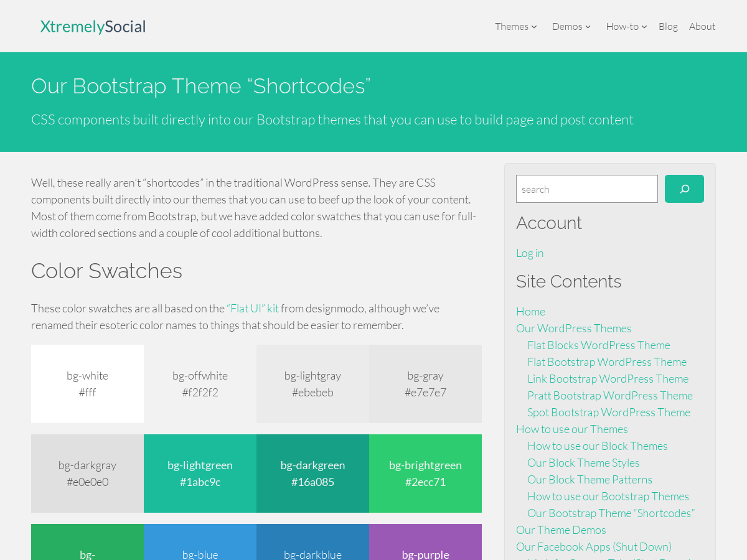Expand the Themes menu chevron
747x560 pixels.
coord(534,27)
